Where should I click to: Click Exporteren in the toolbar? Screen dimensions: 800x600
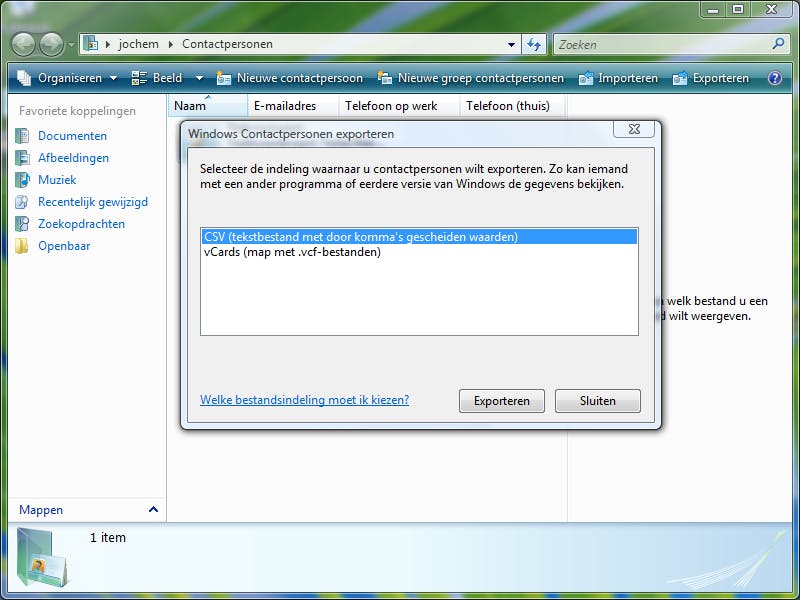(x=711, y=78)
